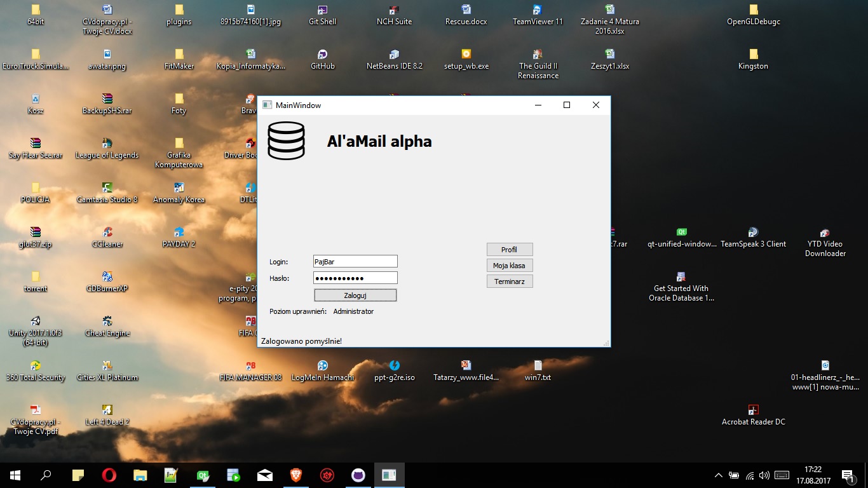Select the FIFA MANAGER 08 shortcut
Viewport: 868px width, 488px height.
pyautogui.click(x=250, y=371)
